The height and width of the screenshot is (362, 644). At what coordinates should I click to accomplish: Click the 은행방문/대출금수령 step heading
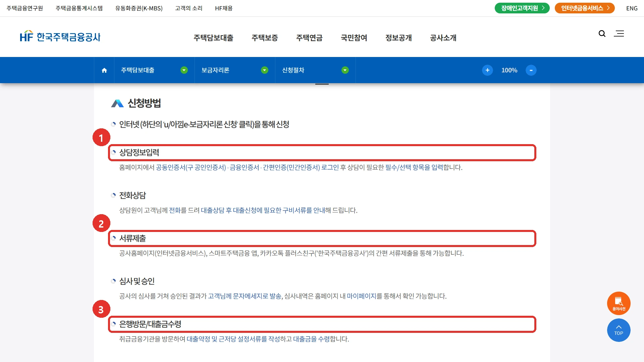150,324
